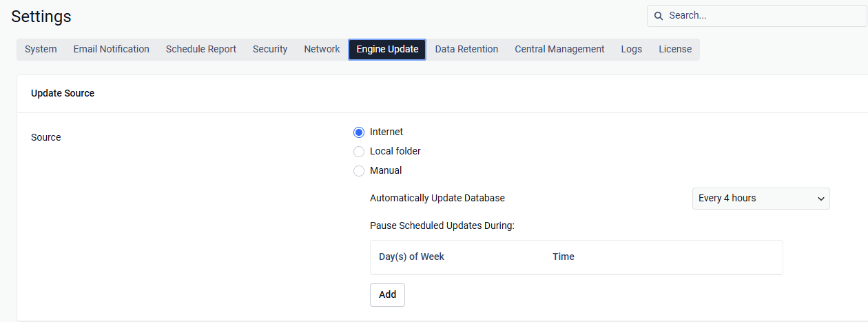Click the Settings page title

(41, 17)
